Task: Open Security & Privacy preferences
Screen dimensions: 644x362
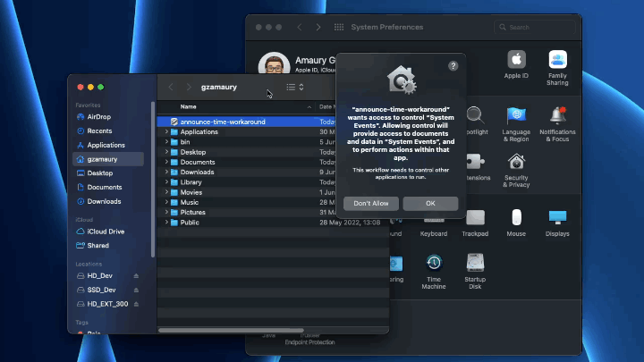Action: [x=516, y=171]
